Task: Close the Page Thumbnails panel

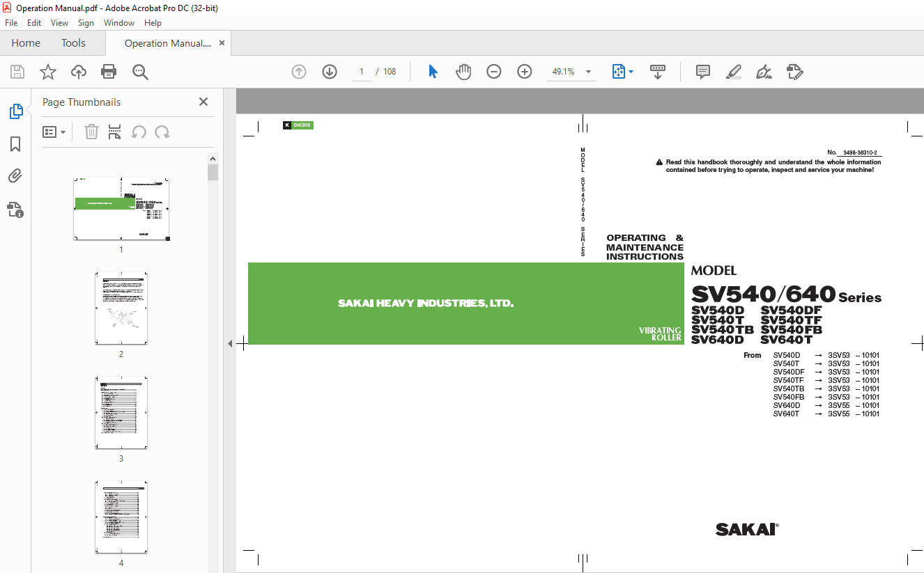Action: coord(203,102)
